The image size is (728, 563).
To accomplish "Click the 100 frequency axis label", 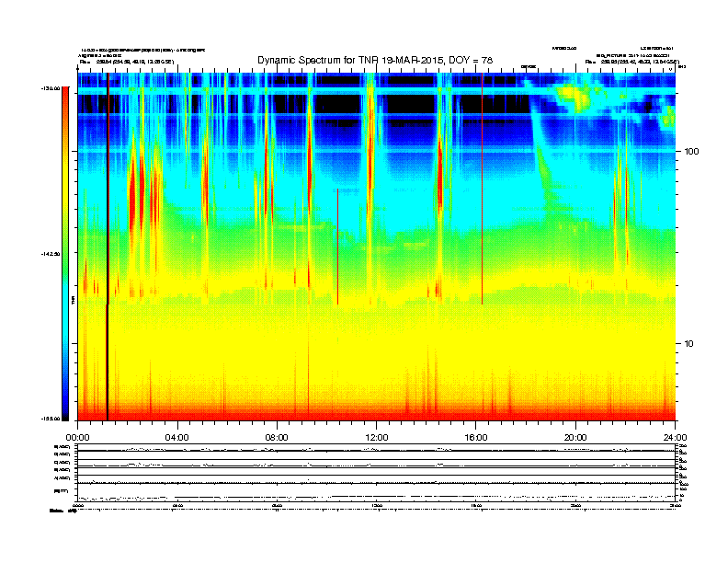I will (x=691, y=152).
